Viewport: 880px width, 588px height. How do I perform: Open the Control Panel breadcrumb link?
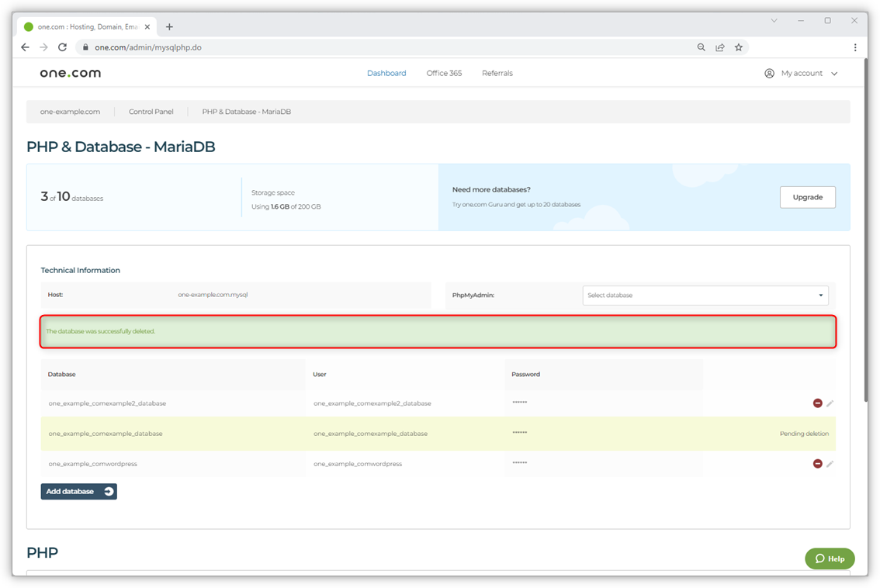click(151, 112)
